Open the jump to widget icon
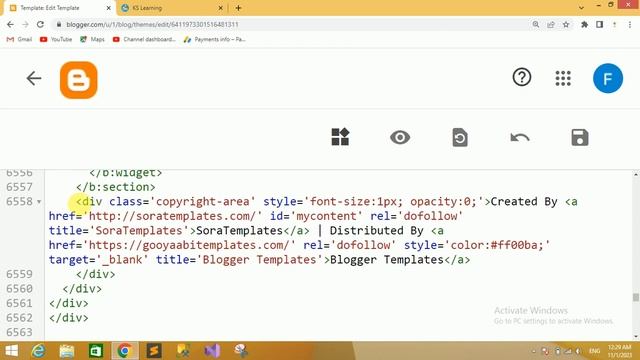Image resolution: width=640 pixels, height=360 pixels. (x=340, y=137)
